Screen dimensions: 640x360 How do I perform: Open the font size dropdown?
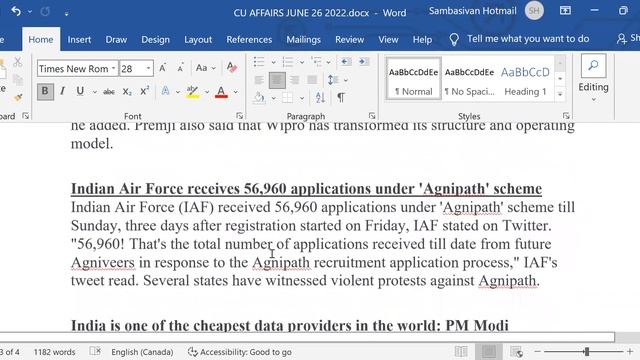coord(148,68)
